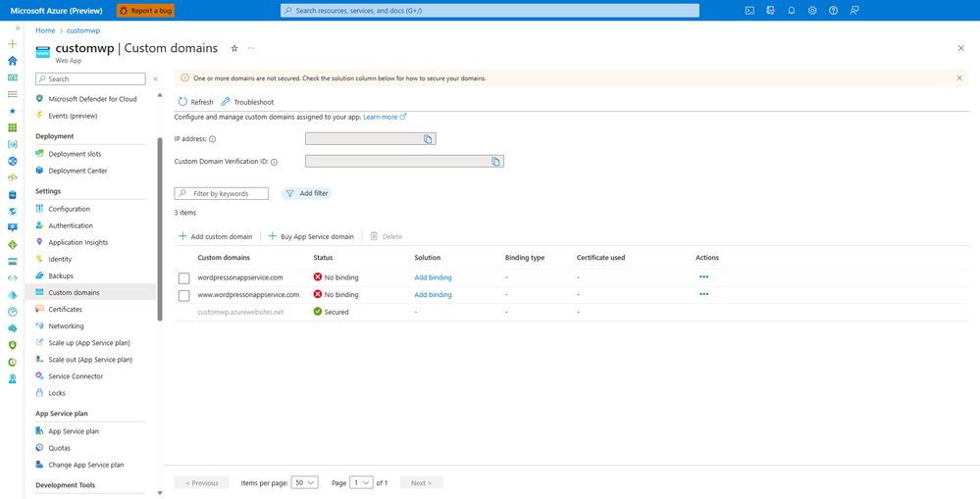The image size is (980, 499).
Task: Copy the IP address value
Action: tap(428, 138)
